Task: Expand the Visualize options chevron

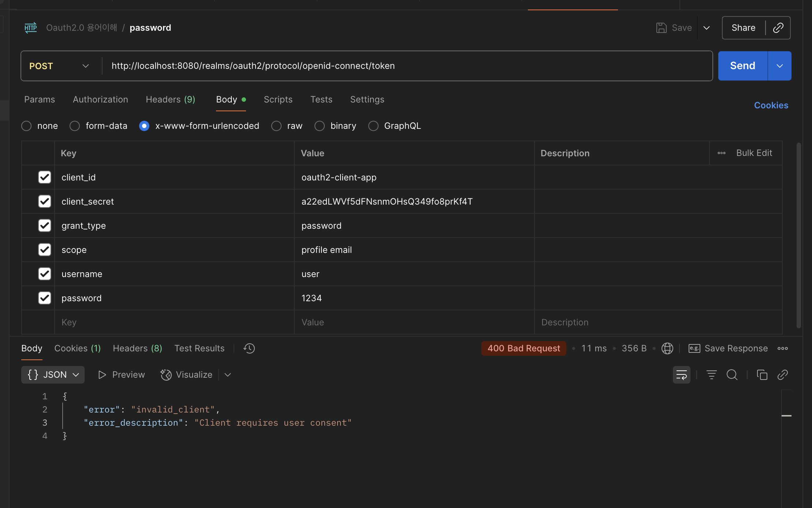Action: [228, 375]
